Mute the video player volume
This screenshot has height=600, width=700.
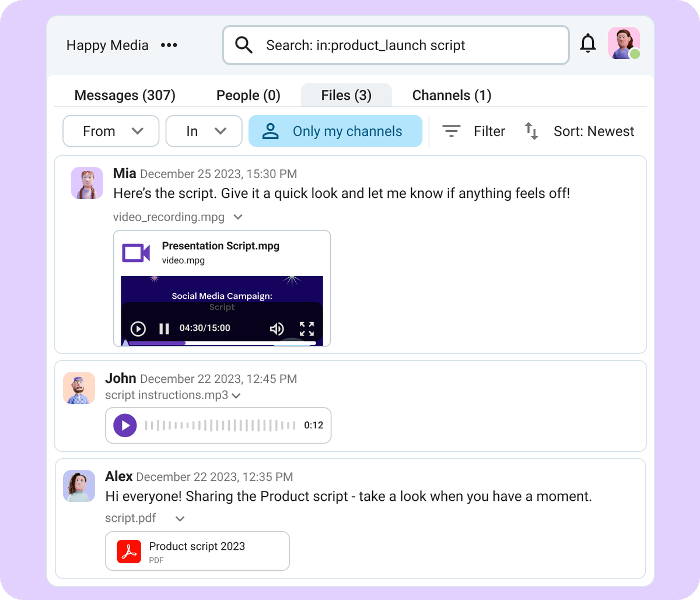[276, 329]
